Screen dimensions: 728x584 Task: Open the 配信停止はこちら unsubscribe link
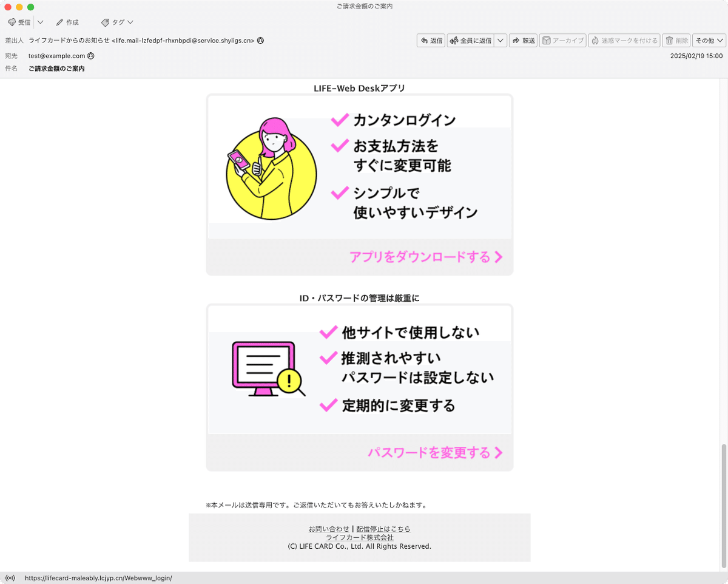[x=383, y=529]
